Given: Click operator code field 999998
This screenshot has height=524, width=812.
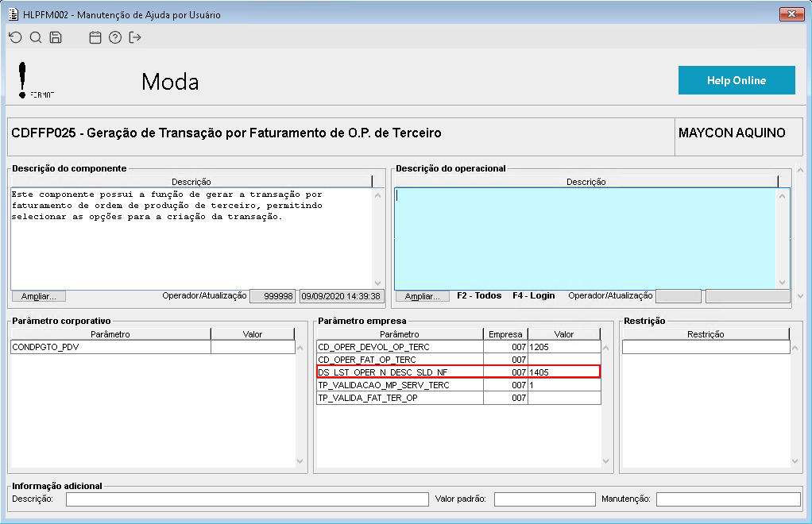Looking at the screenshot, I should pyautogui.click(x=273, y=296).
